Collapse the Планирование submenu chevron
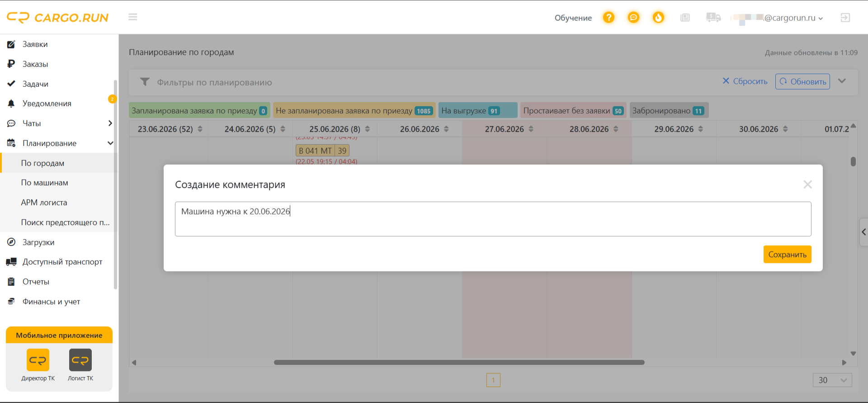The image size is (868, 403). click(x=110, y=143)
